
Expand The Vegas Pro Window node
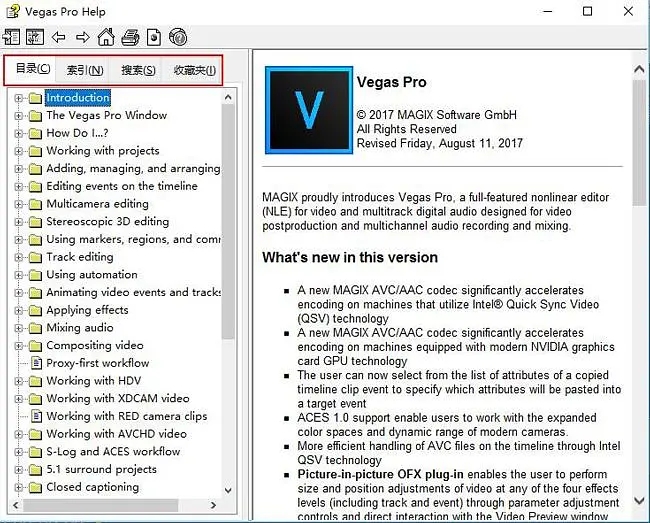[18, 116]
